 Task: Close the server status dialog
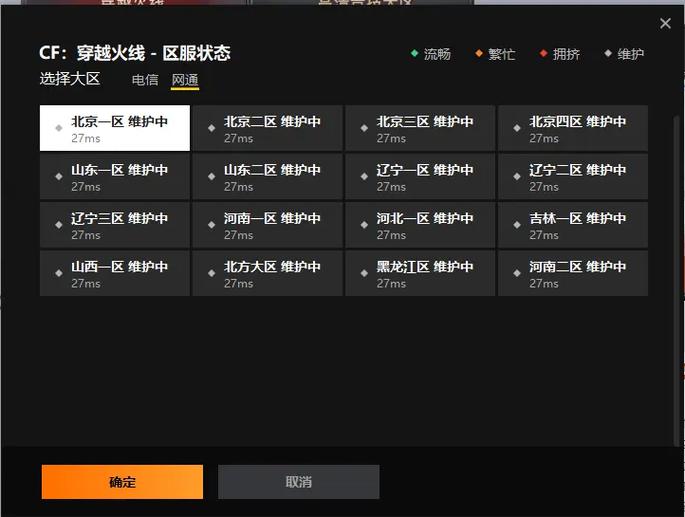(x=665, y=23)
